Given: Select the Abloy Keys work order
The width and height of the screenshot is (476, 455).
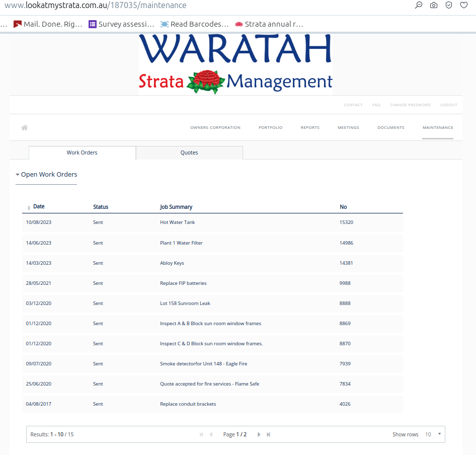Looking at the screenshot, I should click(x=212, y=263).
